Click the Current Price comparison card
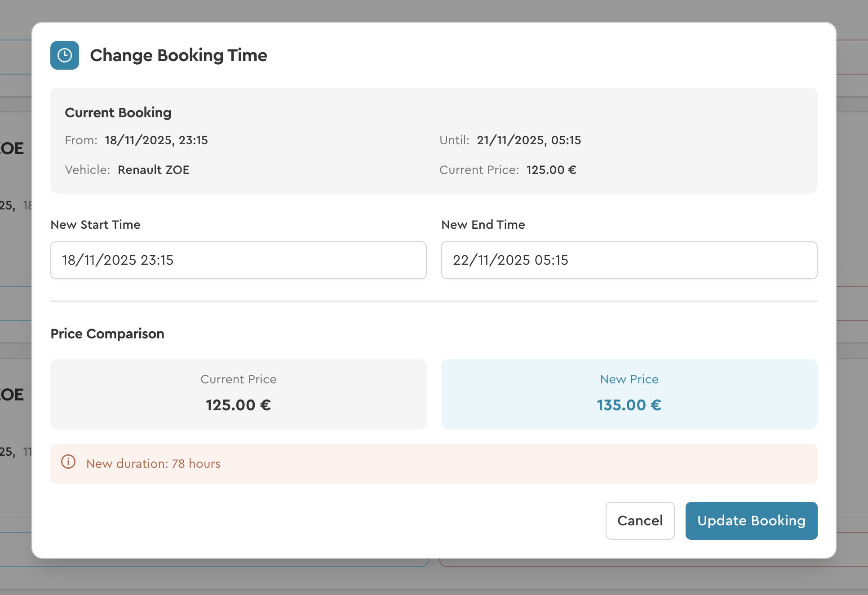868x595 pixels. 238,394
